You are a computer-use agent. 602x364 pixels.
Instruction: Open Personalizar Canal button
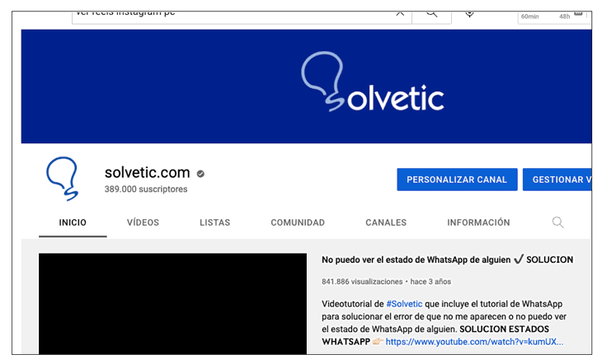tap(457, 180)
